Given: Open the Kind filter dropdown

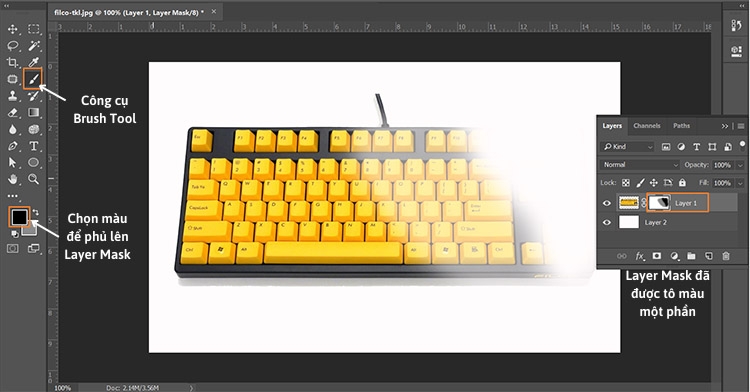Looking at the screenshot, I should 628,147.
